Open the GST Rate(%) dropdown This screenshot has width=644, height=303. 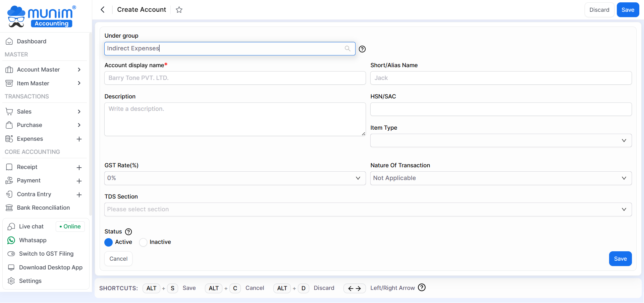[235, 178]
